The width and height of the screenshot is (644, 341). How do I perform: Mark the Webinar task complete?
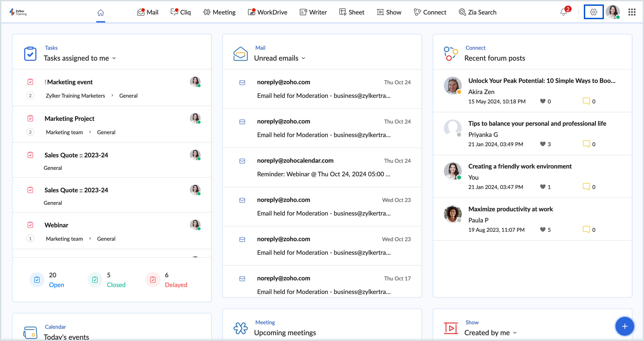coord(30,225)
